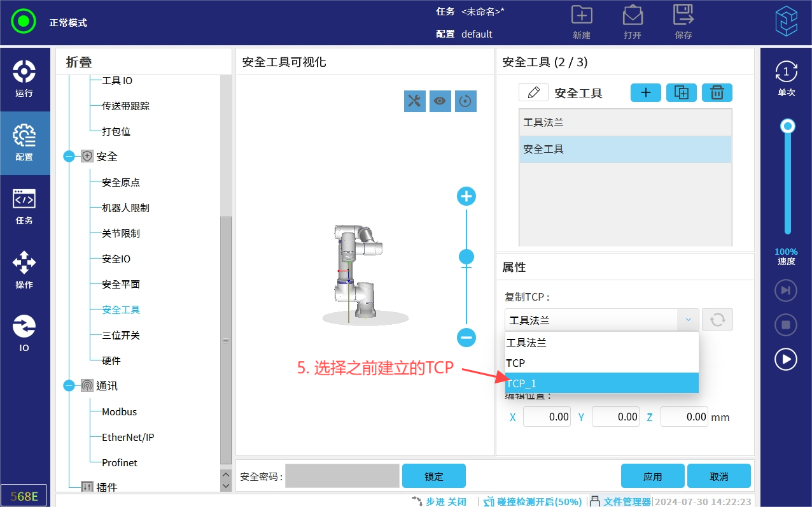Click the 应用 apply button
The image size is (812, 507).
(652, 476)
